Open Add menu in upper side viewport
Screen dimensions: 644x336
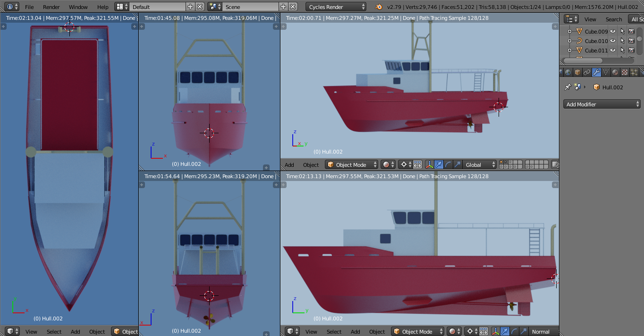289,165
